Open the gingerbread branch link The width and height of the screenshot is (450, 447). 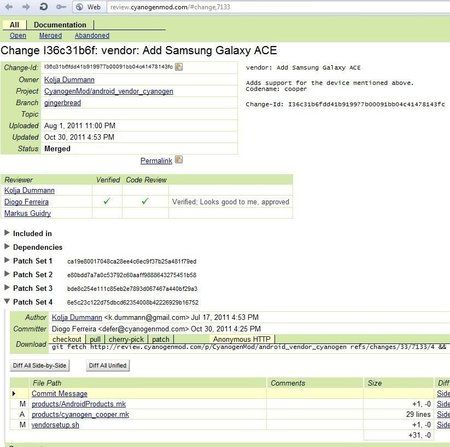63,103
